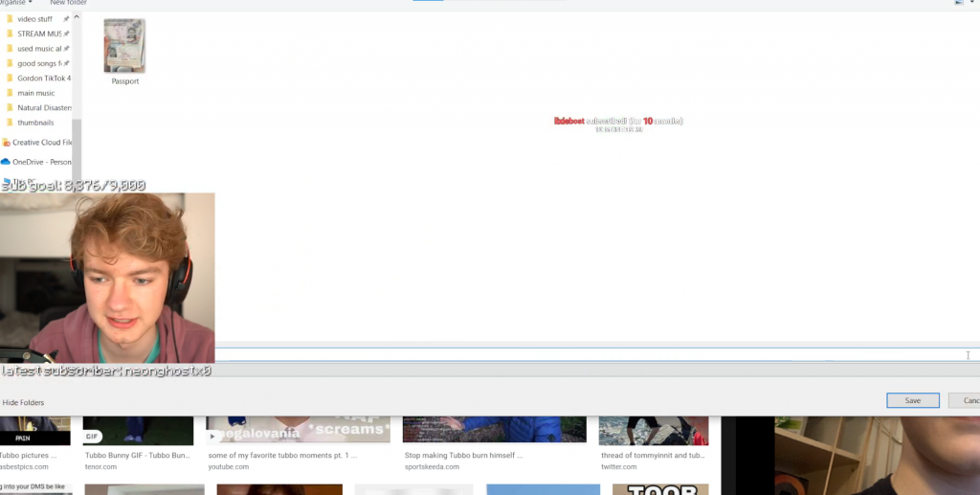This screenshot has width=980, height=495.
Task: Click the tenor.com source text
Action: point(100,467)
